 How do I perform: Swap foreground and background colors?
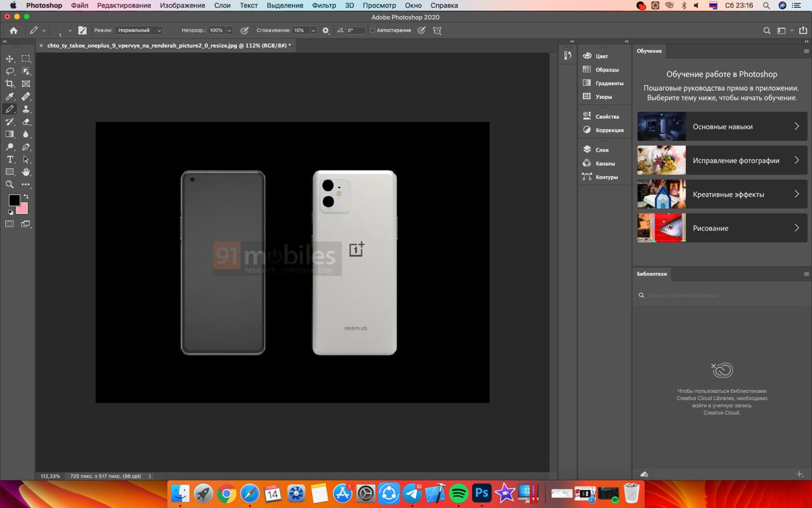[x=26, y=197]
